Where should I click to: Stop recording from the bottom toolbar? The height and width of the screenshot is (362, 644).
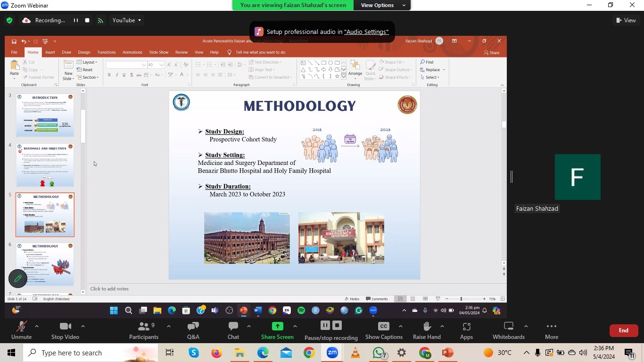pyautogui.click(x=337, y=326)
